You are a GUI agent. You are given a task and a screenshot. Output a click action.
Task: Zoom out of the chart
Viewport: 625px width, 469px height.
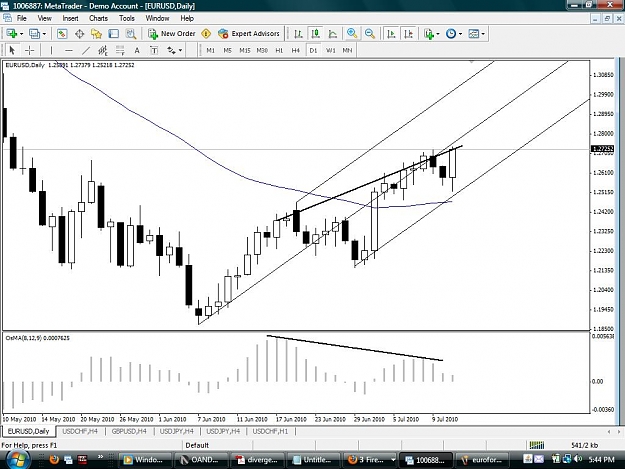369,34
